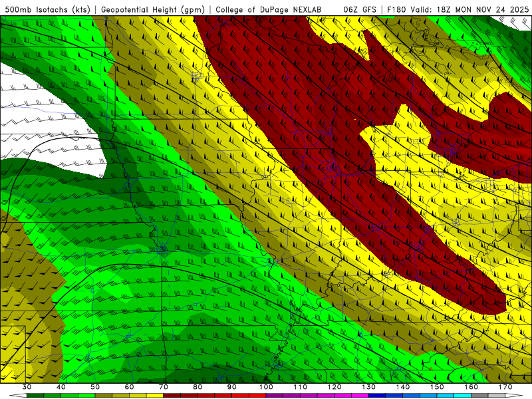The image size is (532, 399).
Task: Click the '120' color bar label
Action: coord(334,387)
